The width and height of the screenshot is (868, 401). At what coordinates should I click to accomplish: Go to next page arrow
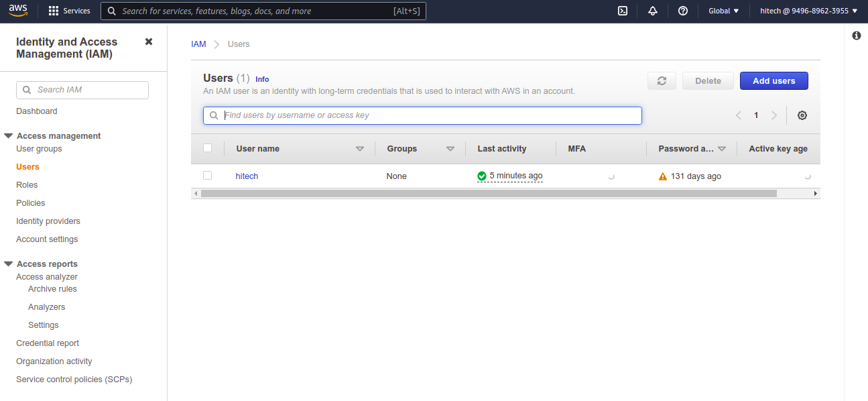(774, 115)
